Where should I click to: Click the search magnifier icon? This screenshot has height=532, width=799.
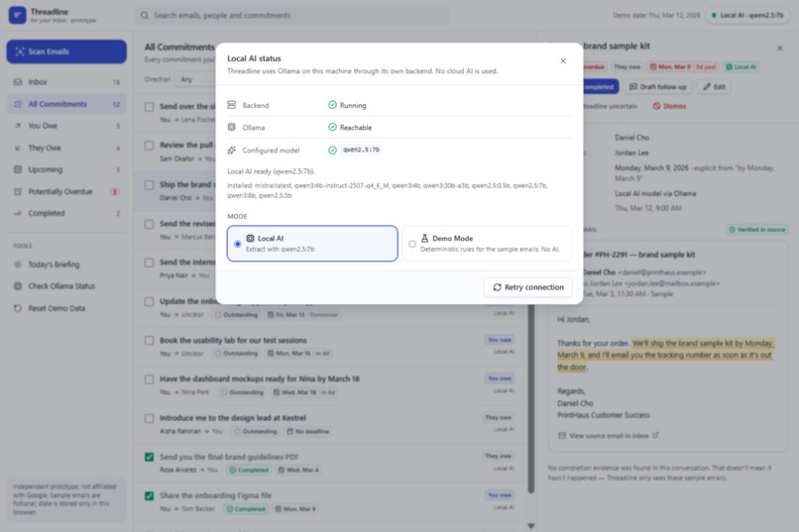point(145,15)
